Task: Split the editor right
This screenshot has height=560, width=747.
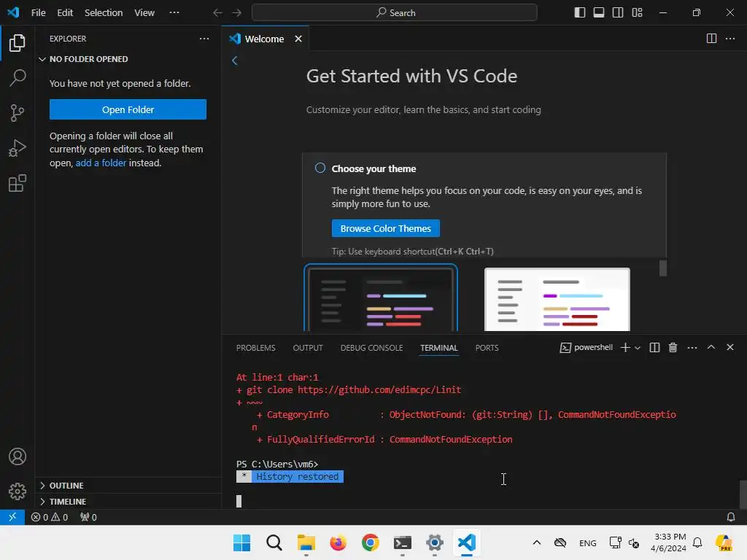Action: click(711, 39)
